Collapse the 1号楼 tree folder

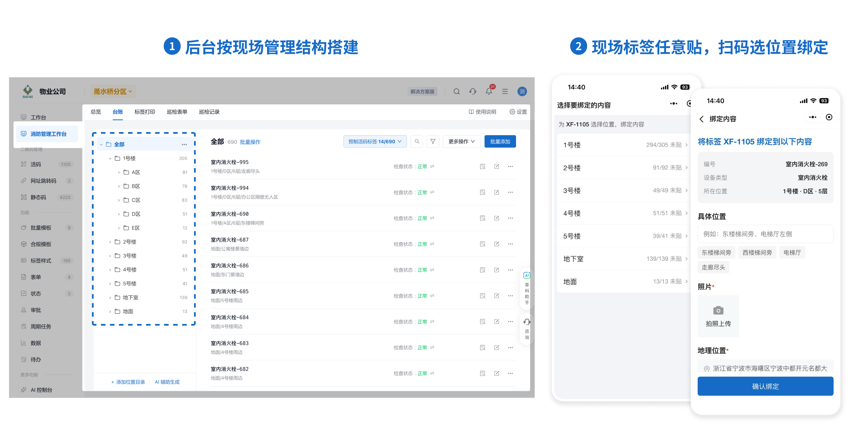[110, 158]
